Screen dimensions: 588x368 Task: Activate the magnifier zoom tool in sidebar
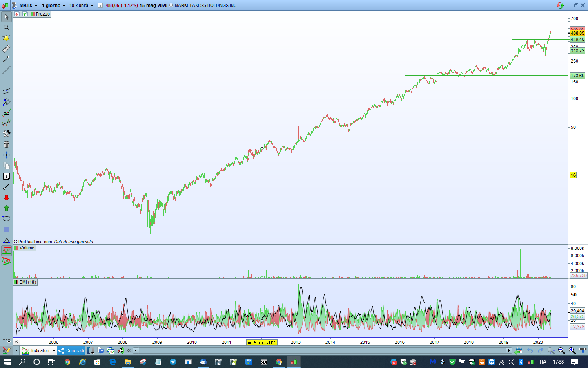7,27
